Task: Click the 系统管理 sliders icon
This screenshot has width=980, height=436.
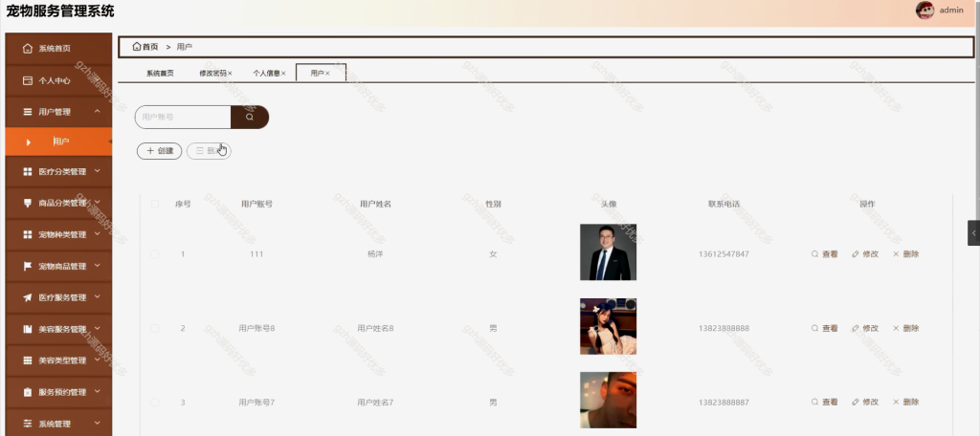Action: coord(27,424)
